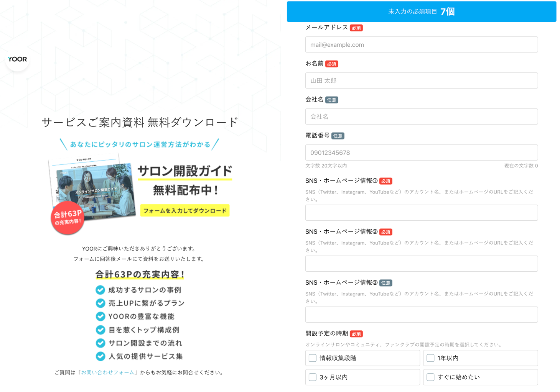Open the お問い合わせフォーム link
Image resolution: width=560 pixels, height=392 pixels.
[x=108, y=372]
